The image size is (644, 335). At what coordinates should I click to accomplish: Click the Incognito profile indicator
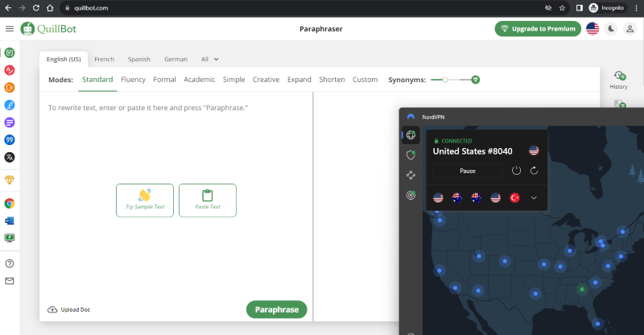coord(607,8)
